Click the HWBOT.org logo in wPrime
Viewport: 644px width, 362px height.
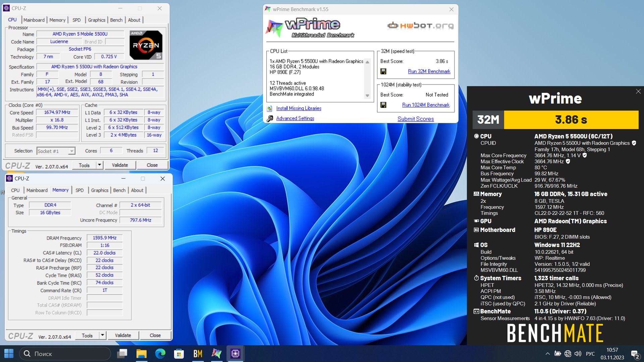point(420,25)
